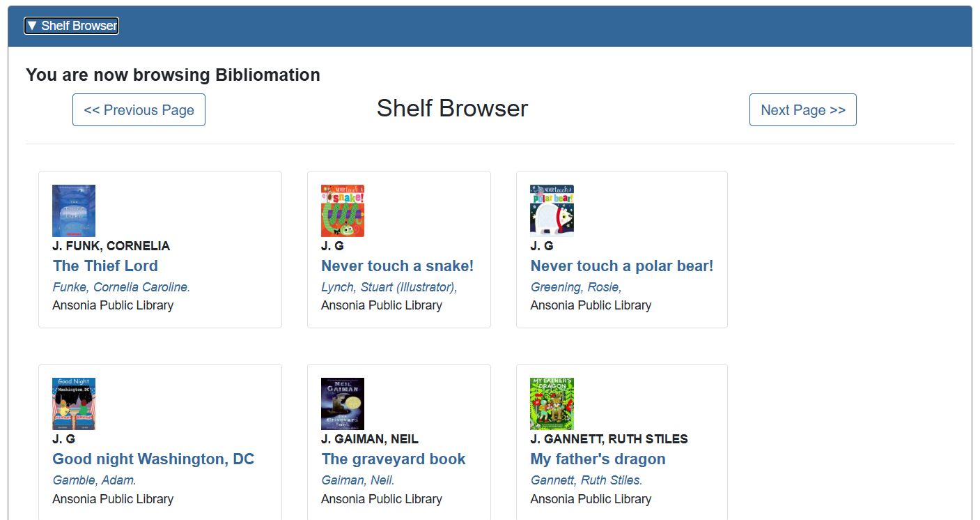
Task: Open Good night Washington, DC record
Action: [153, 459]
